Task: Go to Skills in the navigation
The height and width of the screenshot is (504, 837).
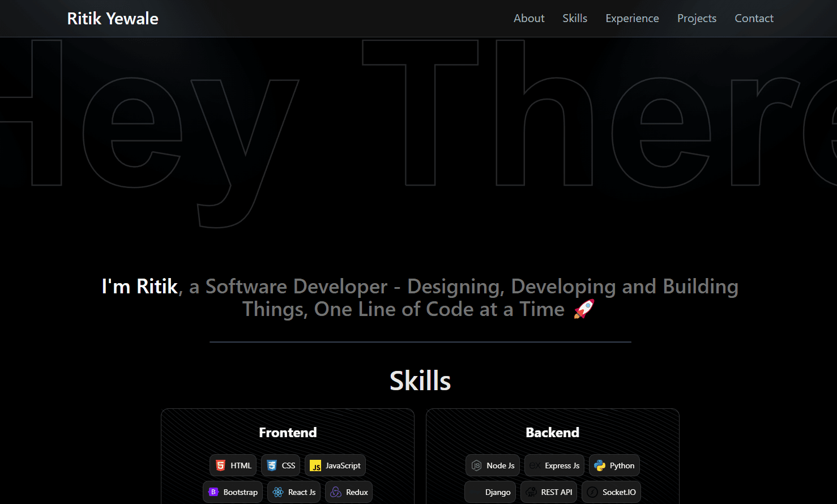Action: (x=575, y=18)
